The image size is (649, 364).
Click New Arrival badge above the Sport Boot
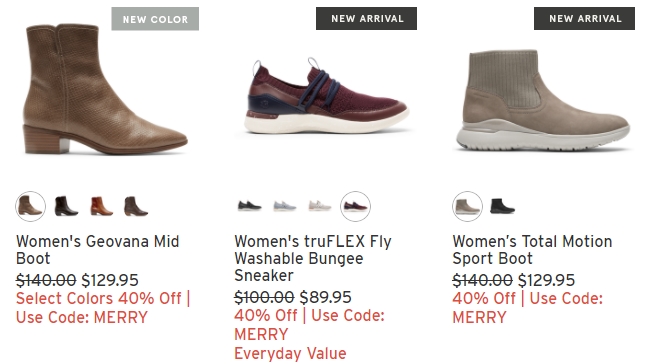point(584,19)
